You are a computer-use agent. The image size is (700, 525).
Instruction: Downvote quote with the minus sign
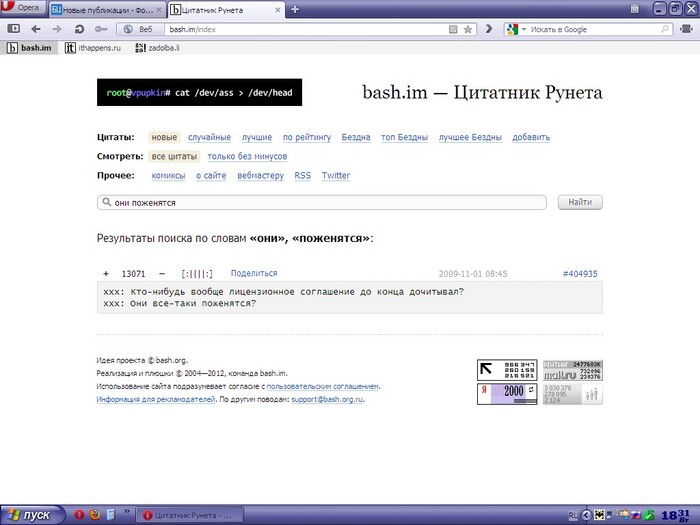coord(162,274)
